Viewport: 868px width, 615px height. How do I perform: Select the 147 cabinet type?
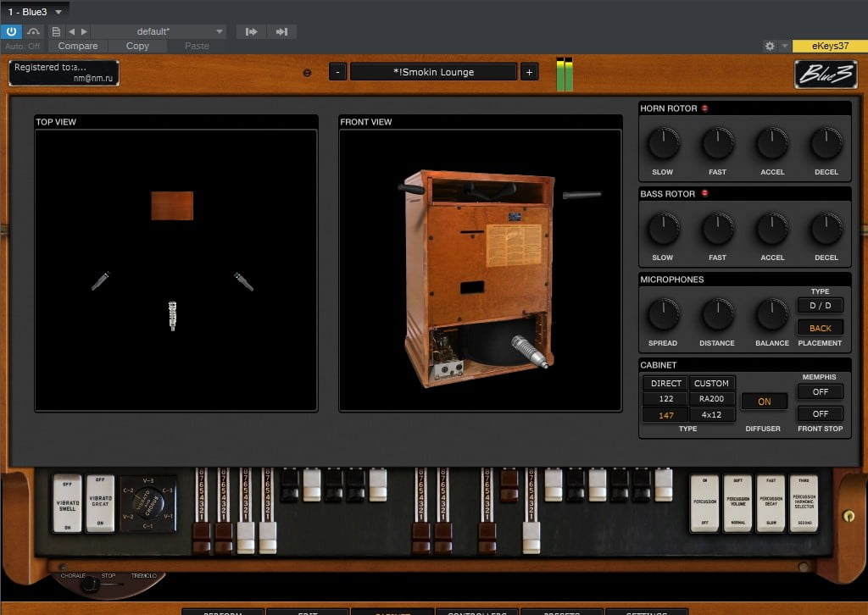pyautogui.click(x=666, y=415)
